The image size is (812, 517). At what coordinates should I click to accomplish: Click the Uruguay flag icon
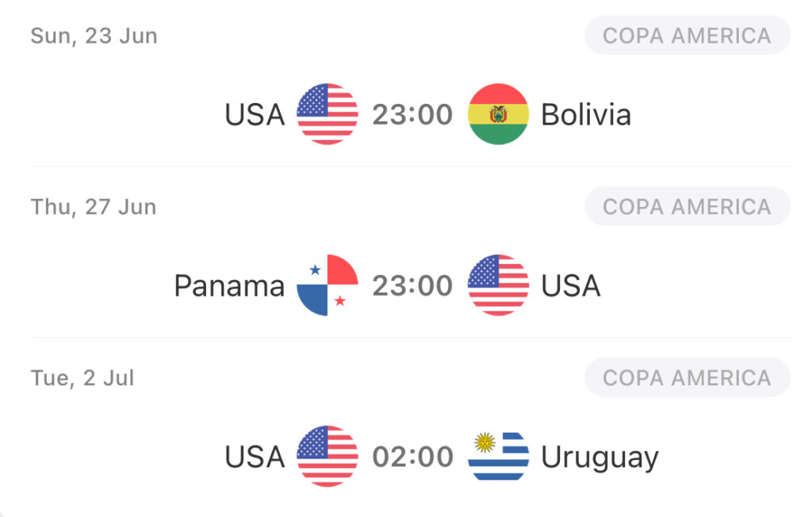click(498, 456)
